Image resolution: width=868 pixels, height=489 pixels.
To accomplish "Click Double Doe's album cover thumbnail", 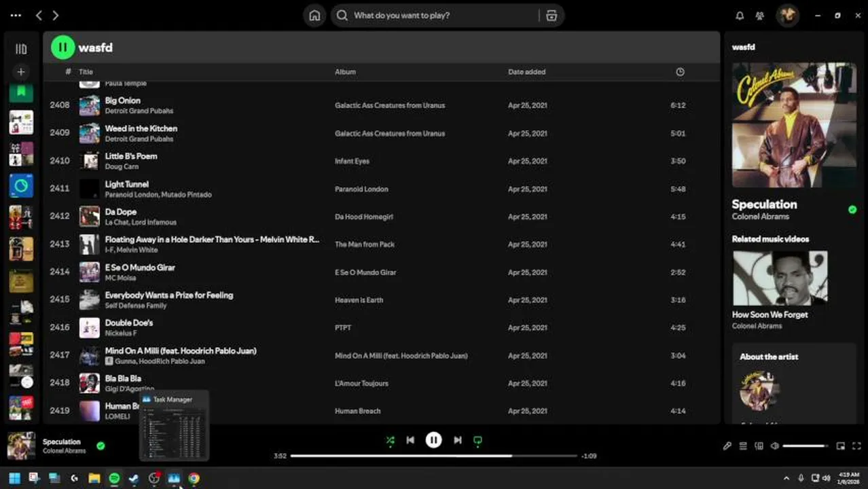I will 89,327.
